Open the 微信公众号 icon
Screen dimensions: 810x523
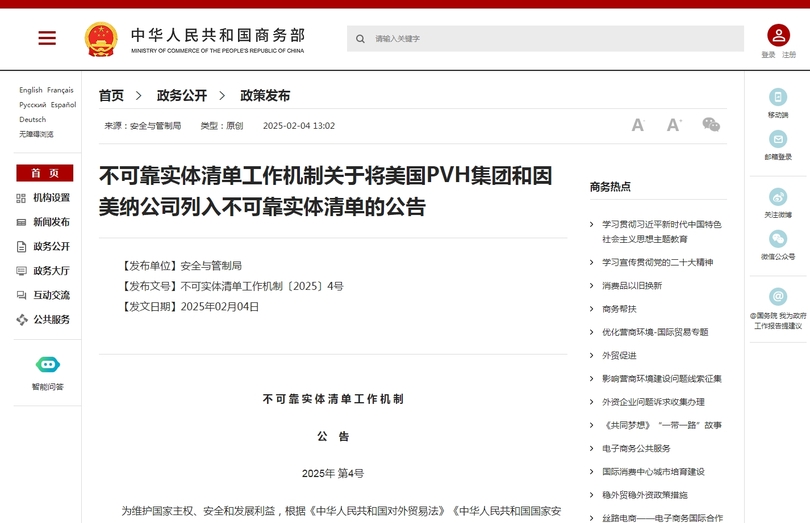pyautogui.click(x=778, y=239)
